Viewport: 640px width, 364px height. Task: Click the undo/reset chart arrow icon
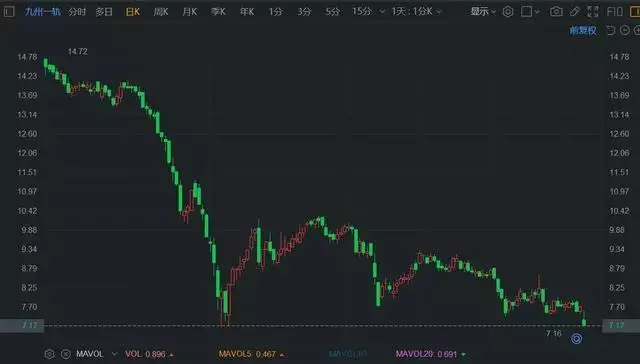610,30
